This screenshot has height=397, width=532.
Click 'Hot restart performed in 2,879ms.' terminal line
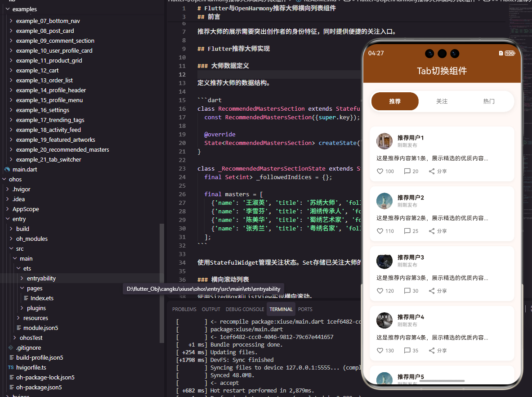point(262,391)
